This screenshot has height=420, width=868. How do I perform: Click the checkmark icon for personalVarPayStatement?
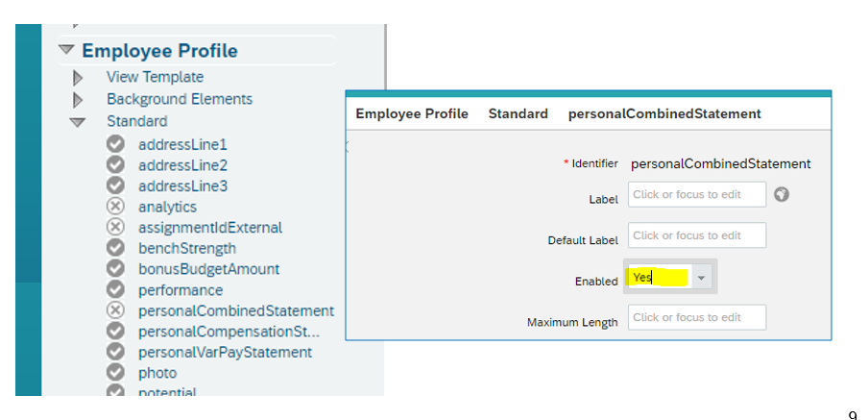[x=115, y=352]
